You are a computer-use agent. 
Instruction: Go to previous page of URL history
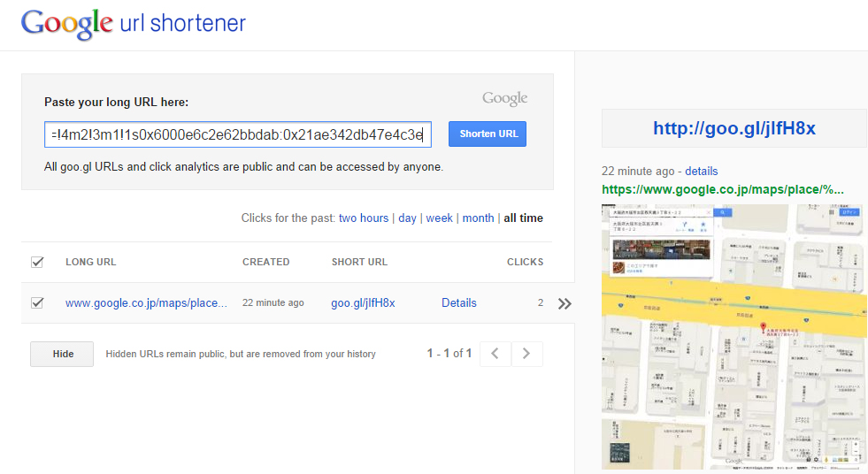point(495,354)
